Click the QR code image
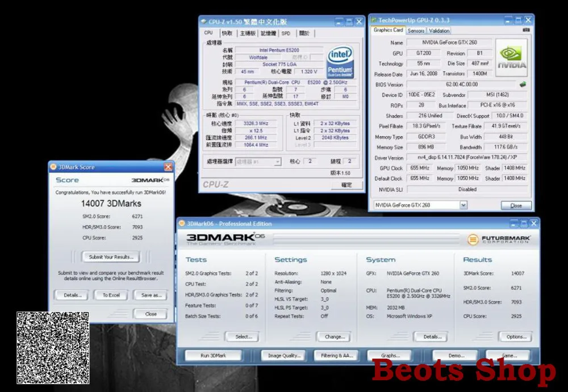The height and width of the screenshot is (392, 568). pos(53,348)
